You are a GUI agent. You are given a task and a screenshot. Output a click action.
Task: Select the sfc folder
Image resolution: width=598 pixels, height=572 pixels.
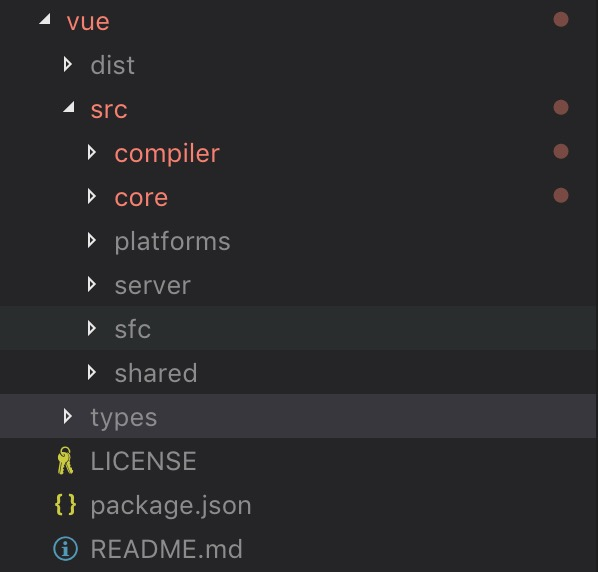coord(299,328)
